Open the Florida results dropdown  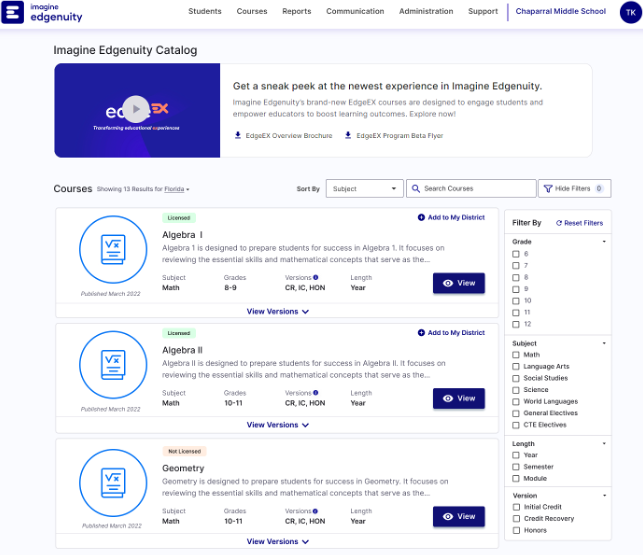[x=175, y=189]
